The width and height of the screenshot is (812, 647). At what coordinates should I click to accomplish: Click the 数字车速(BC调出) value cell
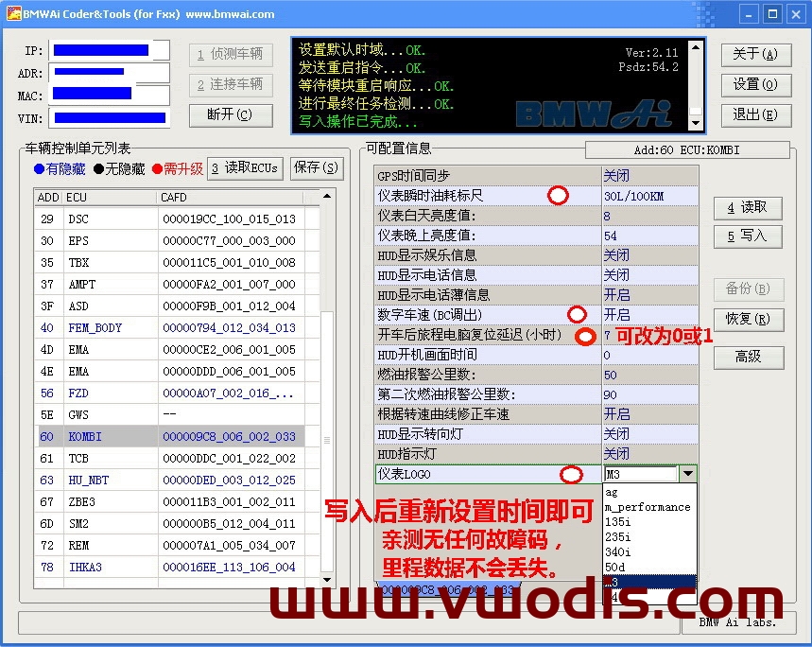648,315
